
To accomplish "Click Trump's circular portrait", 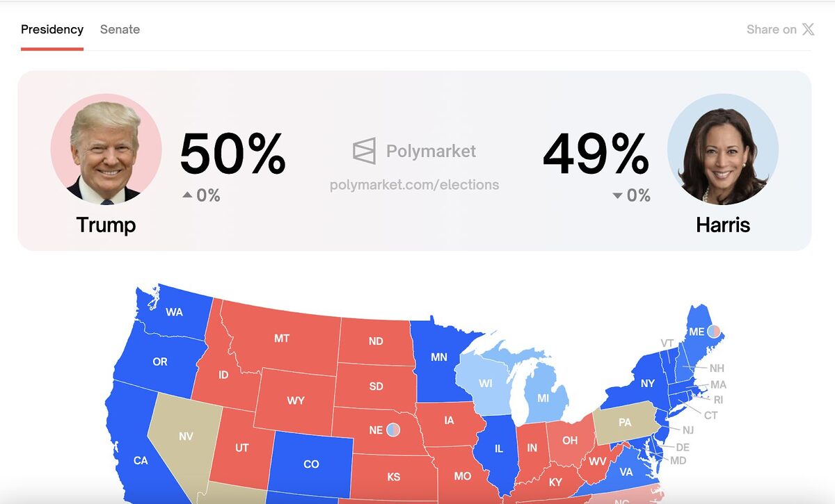I will point(106,149).
